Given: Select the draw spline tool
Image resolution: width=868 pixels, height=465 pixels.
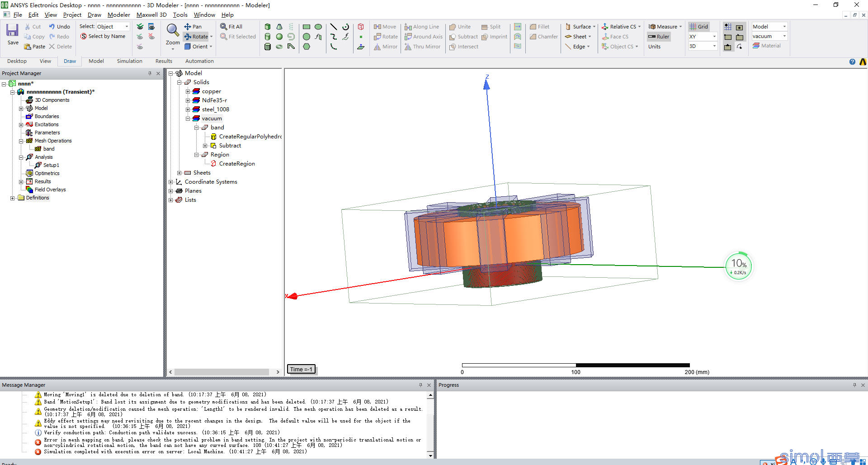Looking at the screenshot, I should (334, 37).
